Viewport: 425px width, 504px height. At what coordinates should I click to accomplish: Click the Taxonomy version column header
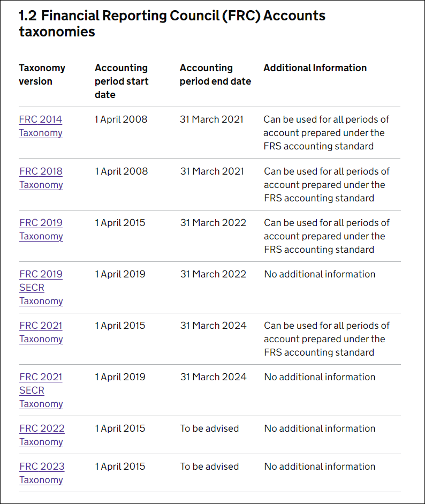pyautogui.click(x=42, y=74)
